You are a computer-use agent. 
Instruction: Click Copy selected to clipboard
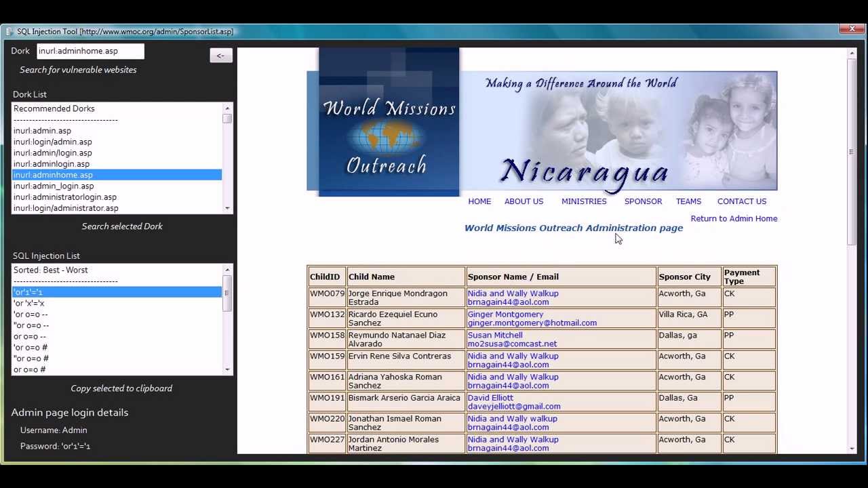[x=121, y=388]
